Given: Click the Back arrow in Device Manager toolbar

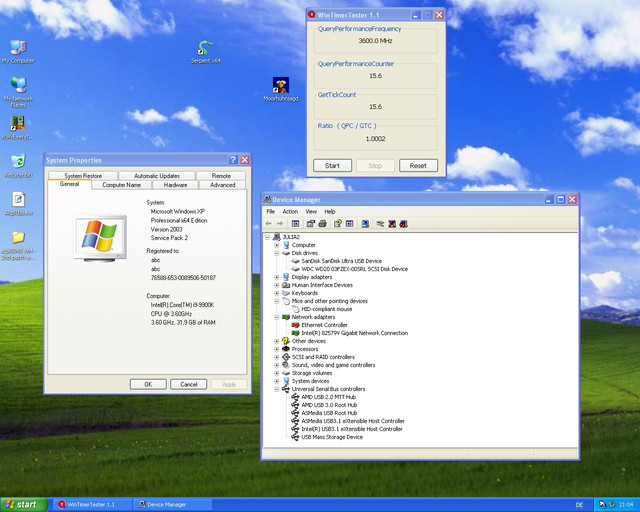Looking at the screenshot, I should [x=269, y=224].
